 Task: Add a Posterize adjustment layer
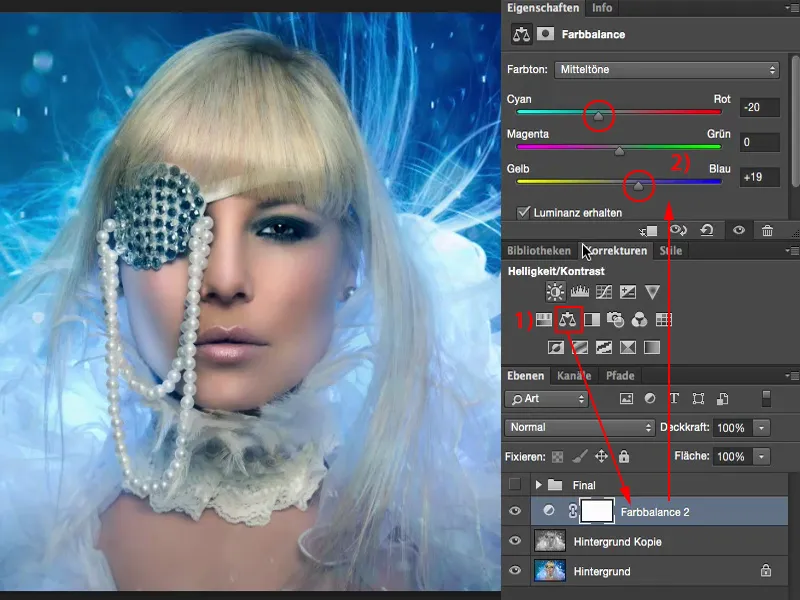[580, 347]
